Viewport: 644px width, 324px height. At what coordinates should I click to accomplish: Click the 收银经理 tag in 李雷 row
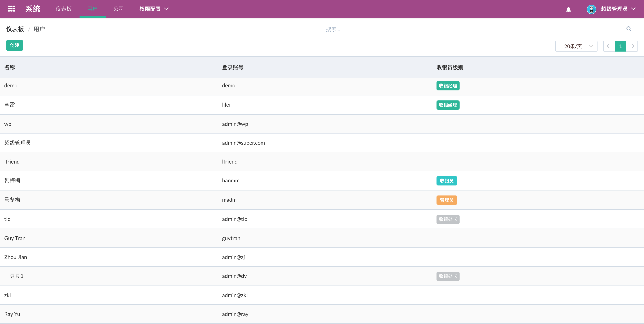pos(448,105)
